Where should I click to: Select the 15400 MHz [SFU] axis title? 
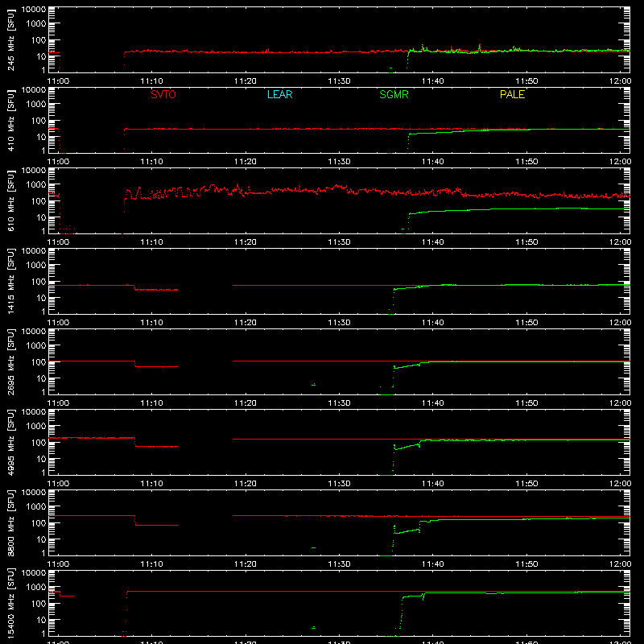(11, 603)
